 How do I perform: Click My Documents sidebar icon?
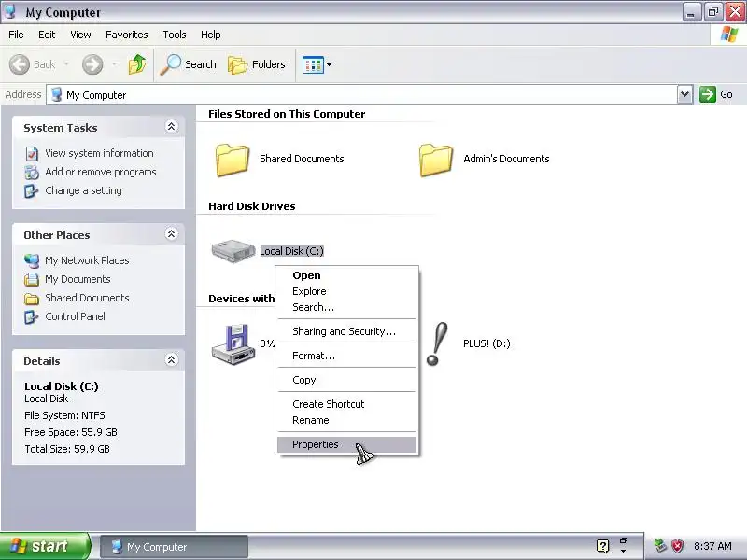32,279
